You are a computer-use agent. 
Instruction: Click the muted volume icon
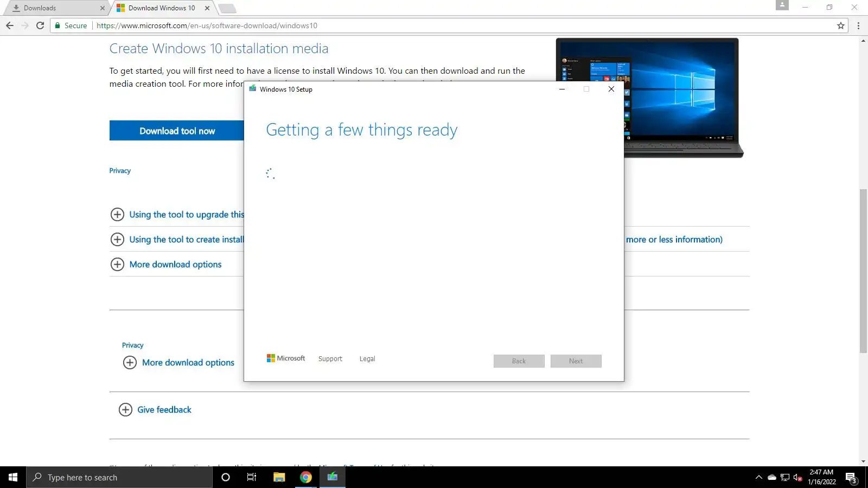coord(798,478)
